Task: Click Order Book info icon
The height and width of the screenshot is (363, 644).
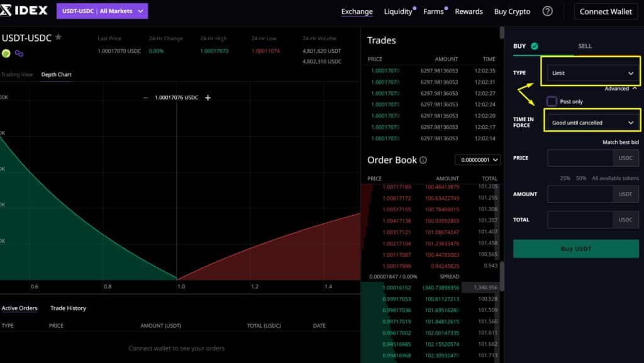Action: [423, 160]
